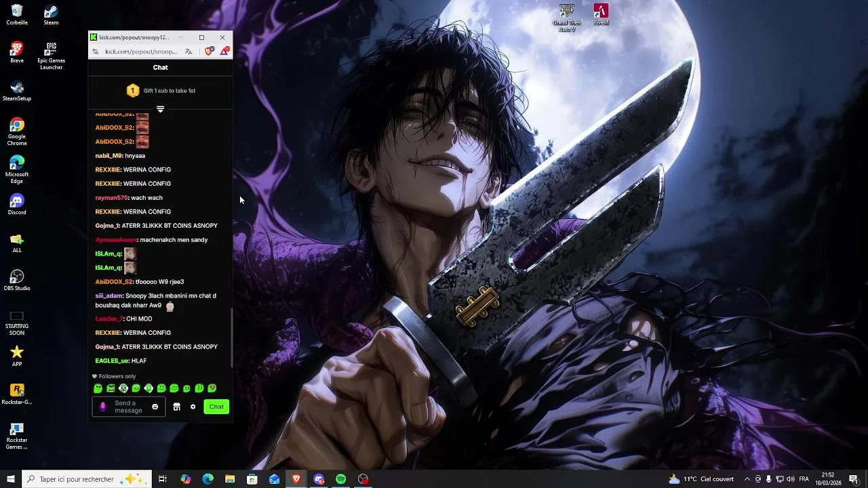868x488 pixels.
Task: Open the volume control in system tray
Action: point(791,479)
